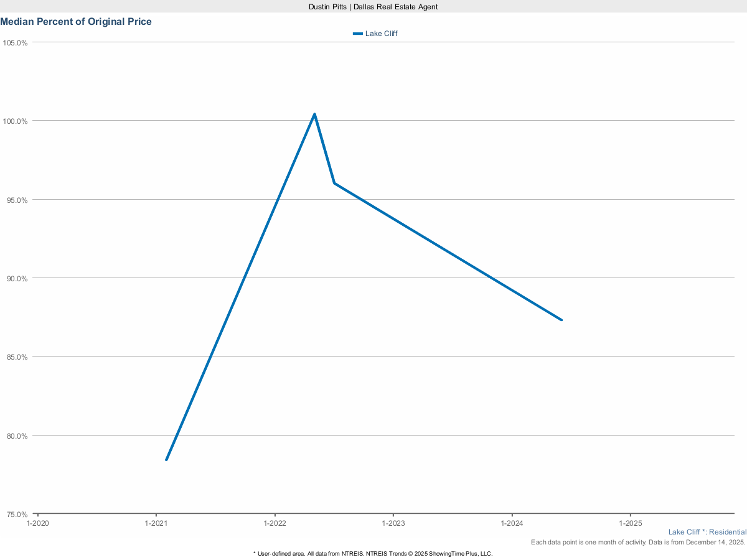The image size is (747, 560).
Task: Click the blue Lake Cliff legend color swatch
Action: coord(357,34)
